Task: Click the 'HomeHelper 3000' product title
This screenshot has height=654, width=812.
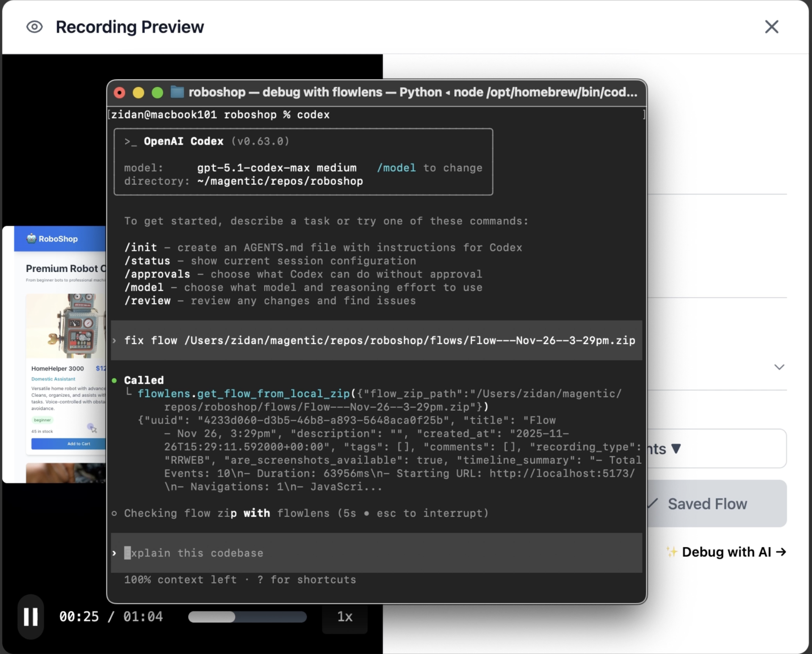Action: [x=58, y=369]
